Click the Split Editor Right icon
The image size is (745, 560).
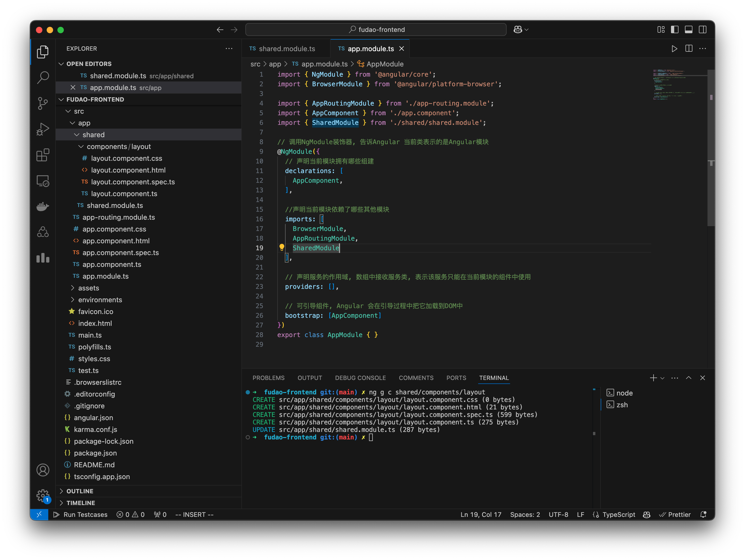pyautogui.click(x=689, y=49)
